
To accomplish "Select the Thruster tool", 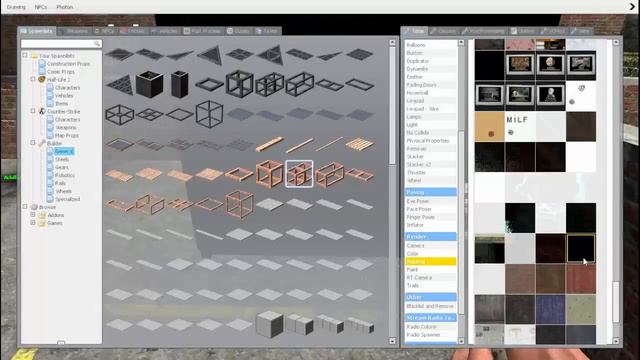I will coord(431,172).
